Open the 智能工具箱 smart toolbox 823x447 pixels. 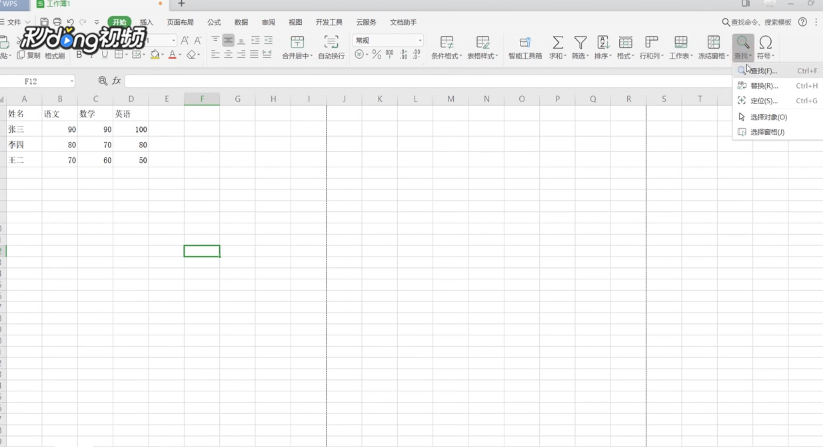(x=525, y=47)
